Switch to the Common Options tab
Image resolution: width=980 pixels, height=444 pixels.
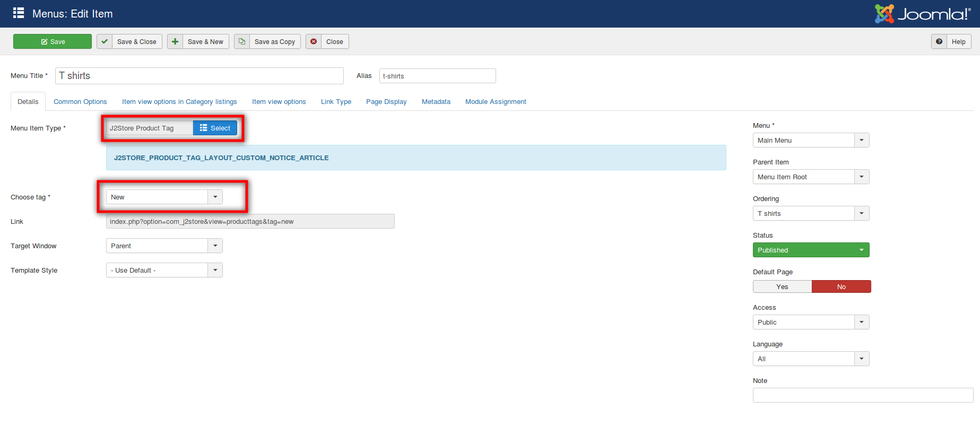click(x=80, y=101)
